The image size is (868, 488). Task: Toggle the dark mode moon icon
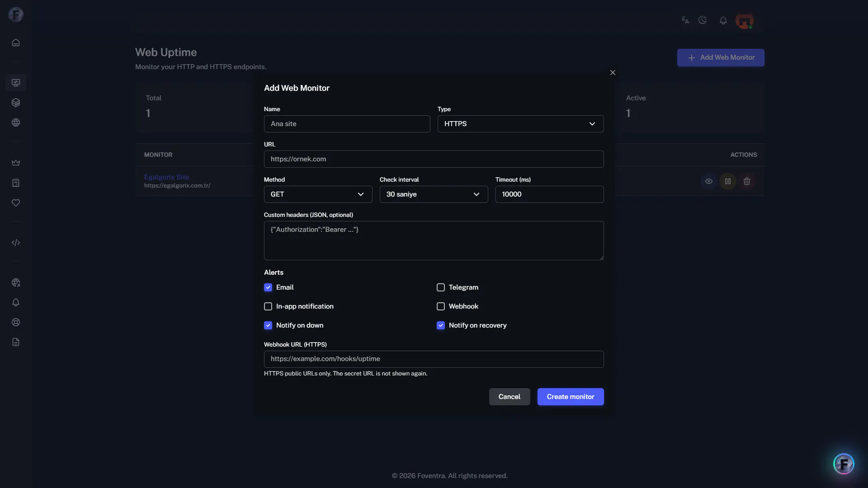tap(703, 20)
